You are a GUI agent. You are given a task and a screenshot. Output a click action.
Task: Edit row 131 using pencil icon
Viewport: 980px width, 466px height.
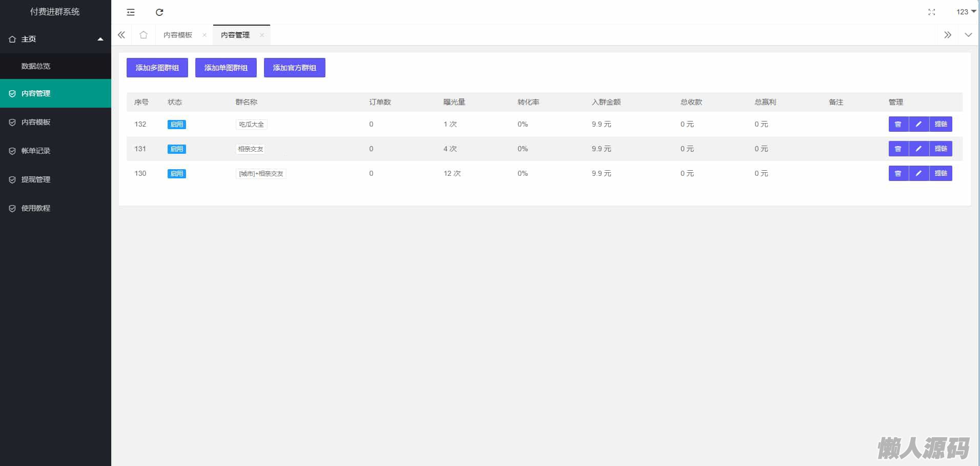pos(918,149)
